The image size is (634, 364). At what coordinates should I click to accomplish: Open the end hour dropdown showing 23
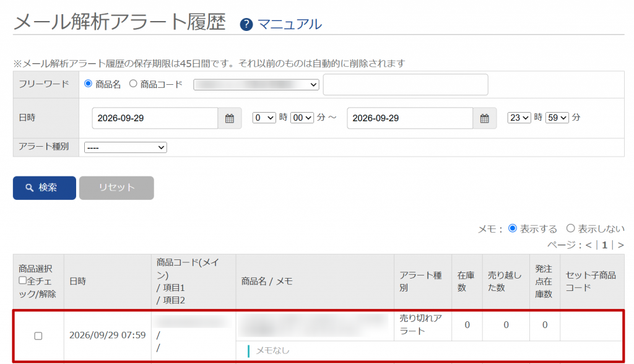click(519, 118)
